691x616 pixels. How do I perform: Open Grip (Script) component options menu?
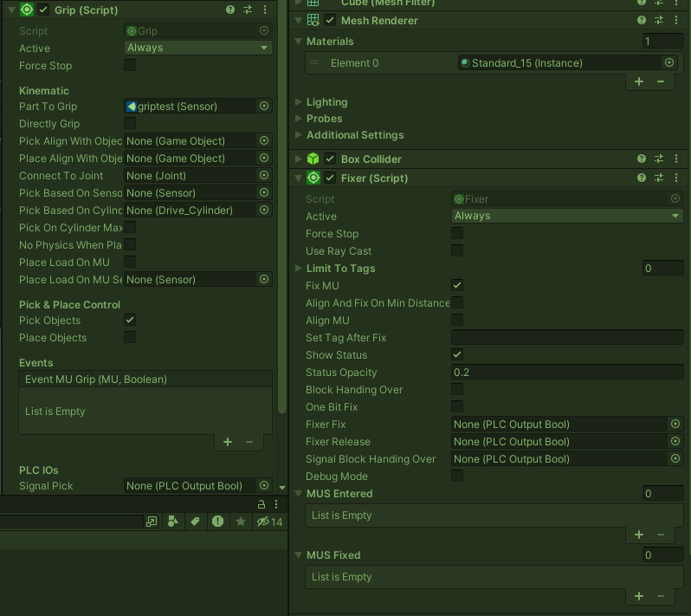(265, 10)
